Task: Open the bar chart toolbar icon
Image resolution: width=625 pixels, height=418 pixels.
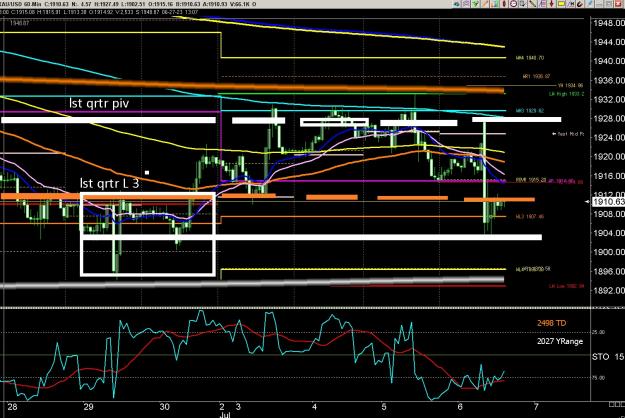Action: [495, 4]
